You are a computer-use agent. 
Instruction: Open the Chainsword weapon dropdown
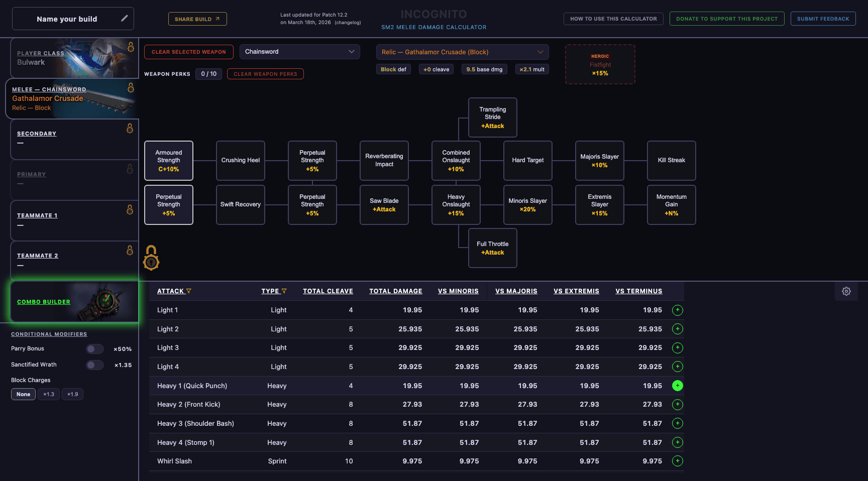[299, 51]
